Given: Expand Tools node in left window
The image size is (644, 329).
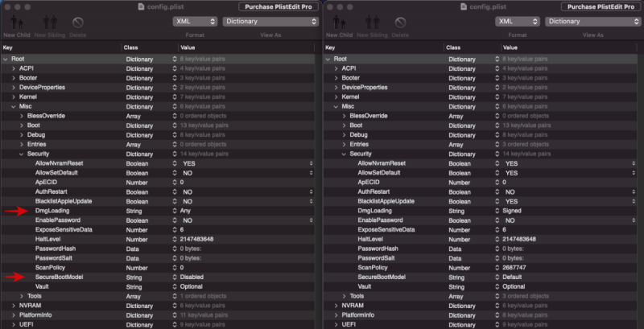Looking at the screenshot, I should (22, 296).
